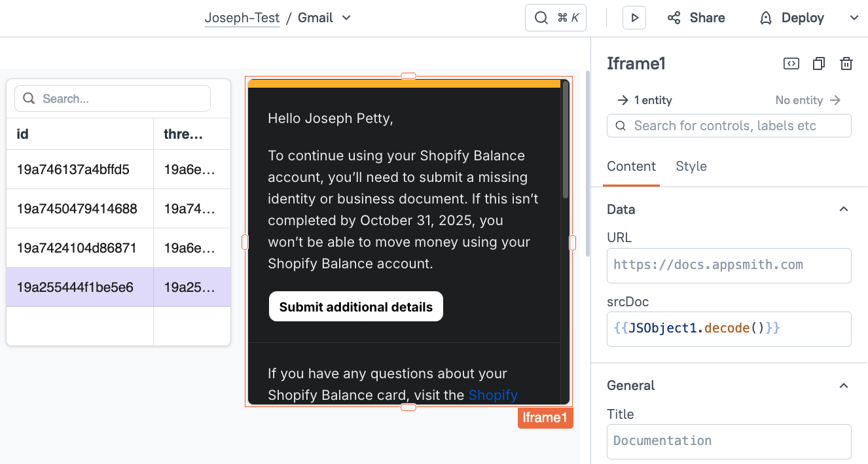
Task: Open the Joseph-Test workspace link
Action: (x=242, y=18)
